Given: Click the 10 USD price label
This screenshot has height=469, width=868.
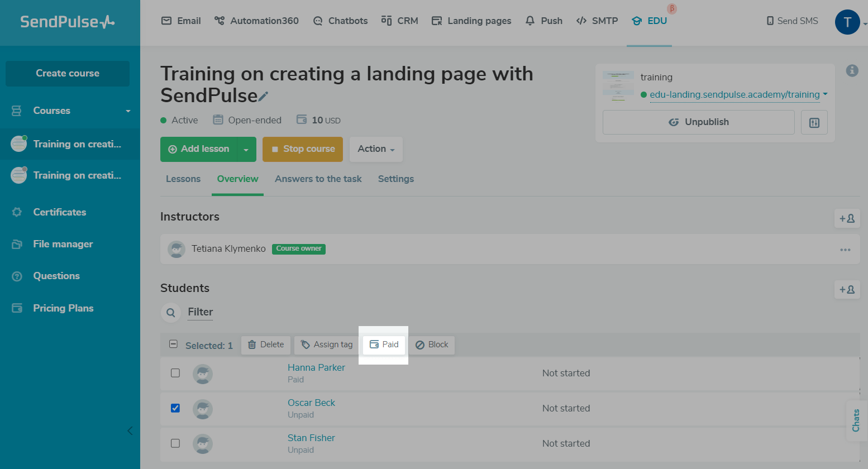Looking at the screenshot, I should click(x=326, y=120).
